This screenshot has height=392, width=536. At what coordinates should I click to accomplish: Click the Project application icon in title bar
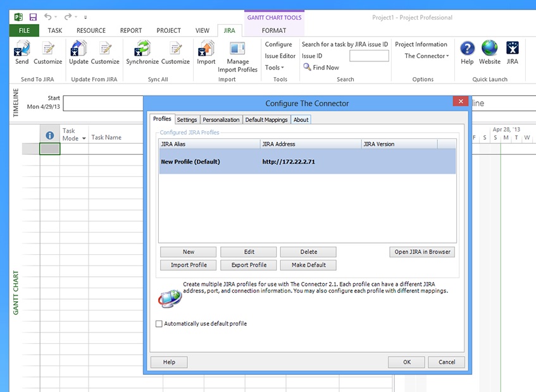(x=18, y=17)
